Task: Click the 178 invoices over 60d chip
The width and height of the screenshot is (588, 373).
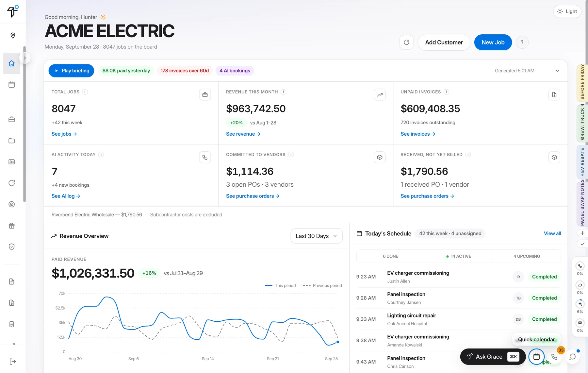Action: (185, 71)
